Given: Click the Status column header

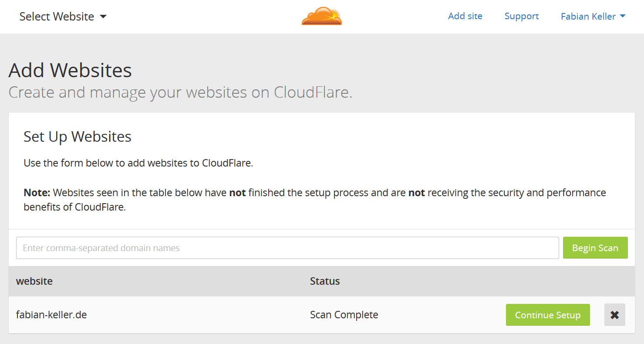Looking at the screenshot, I should tap(325, 281).
